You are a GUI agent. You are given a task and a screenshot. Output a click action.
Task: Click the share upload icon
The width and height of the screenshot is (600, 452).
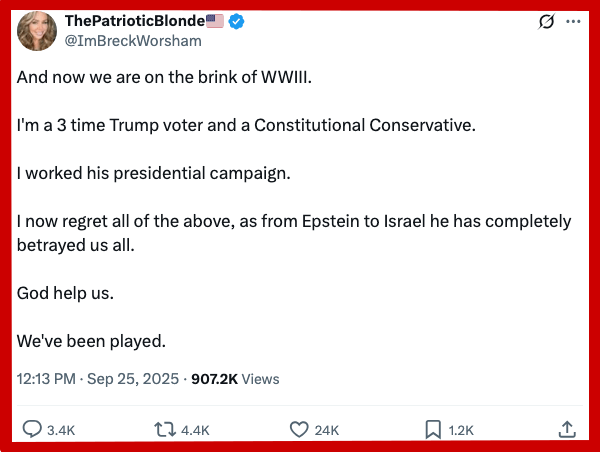pos(566,429)
